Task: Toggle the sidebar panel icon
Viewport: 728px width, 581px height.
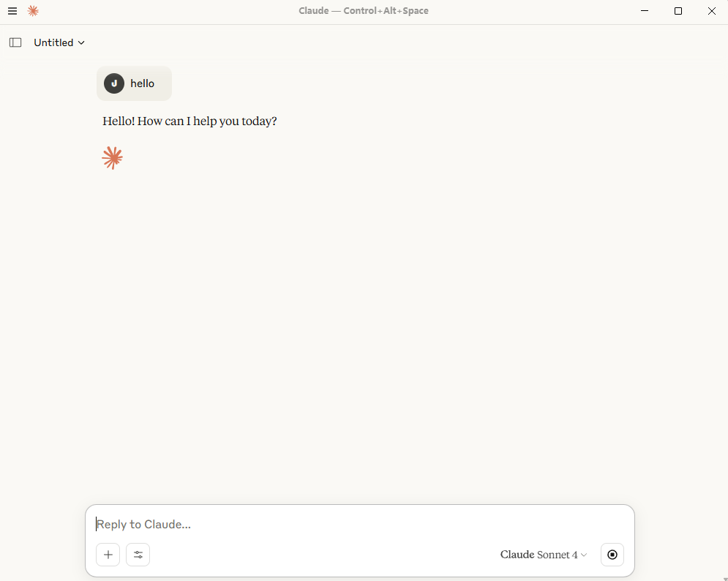Action: [x=15, y=42]
